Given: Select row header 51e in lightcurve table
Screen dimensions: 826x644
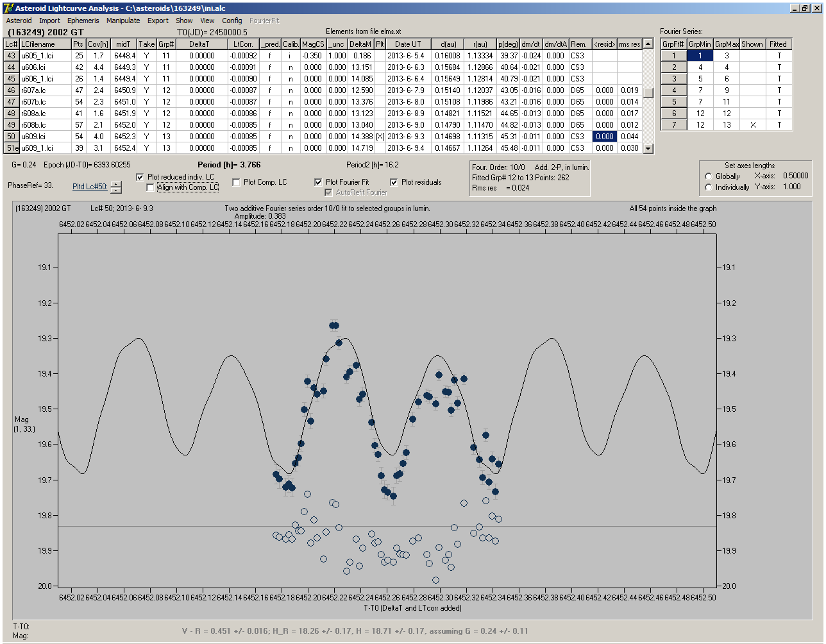Looking at the screenshot, I should (x=12, y=148).
